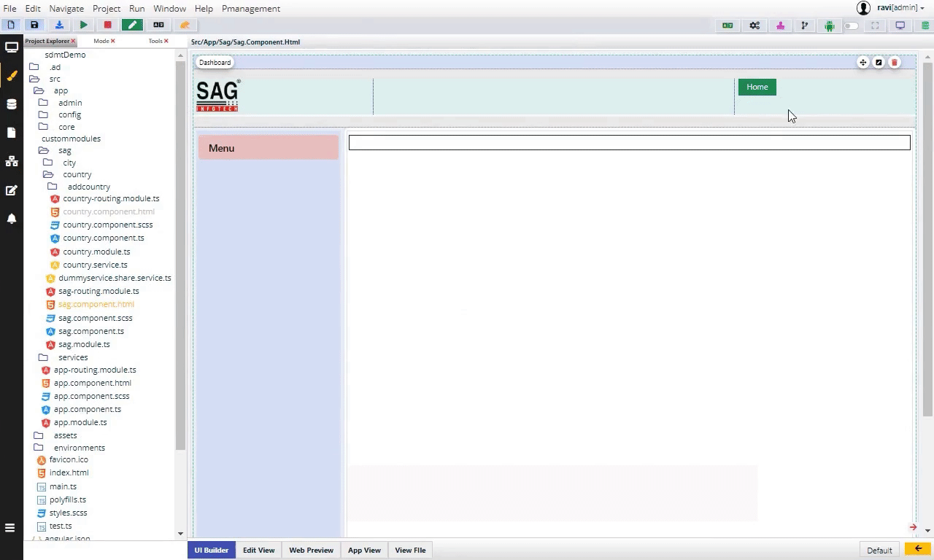The height and width of the screenshot is (560, 934).
Task: Open the git branch icon in toolbar
Action: (x=805, y=26)
